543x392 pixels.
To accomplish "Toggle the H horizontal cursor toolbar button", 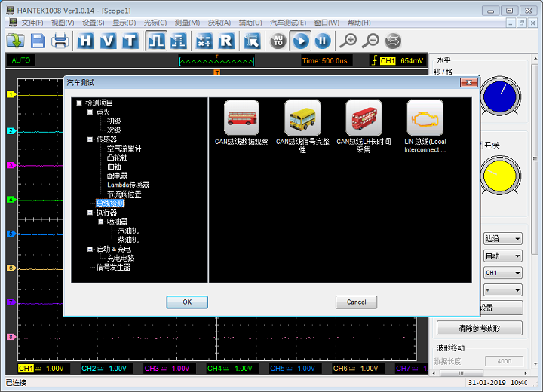I will click(x=85, y=41).
